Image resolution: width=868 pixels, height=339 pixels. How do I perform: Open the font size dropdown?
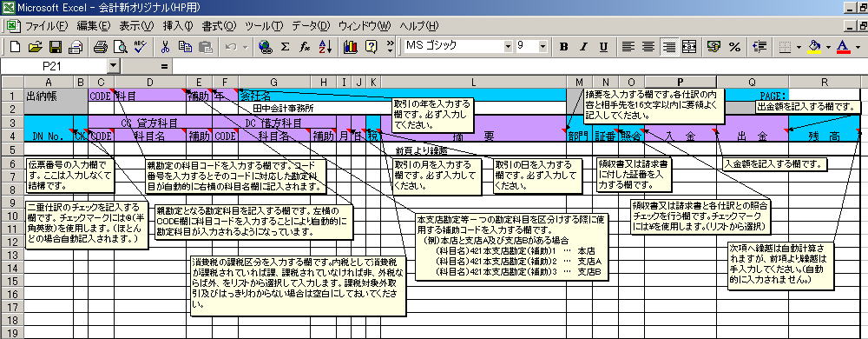click(542, 47)
